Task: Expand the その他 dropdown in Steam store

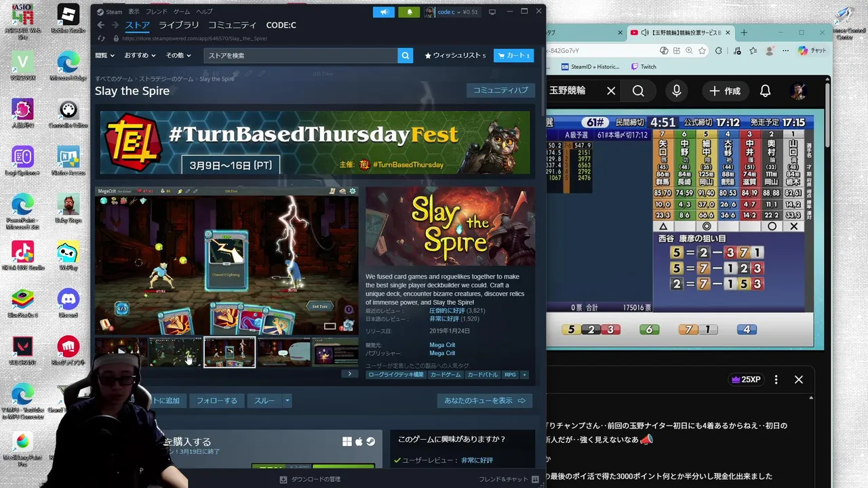Action: point(178,56)
